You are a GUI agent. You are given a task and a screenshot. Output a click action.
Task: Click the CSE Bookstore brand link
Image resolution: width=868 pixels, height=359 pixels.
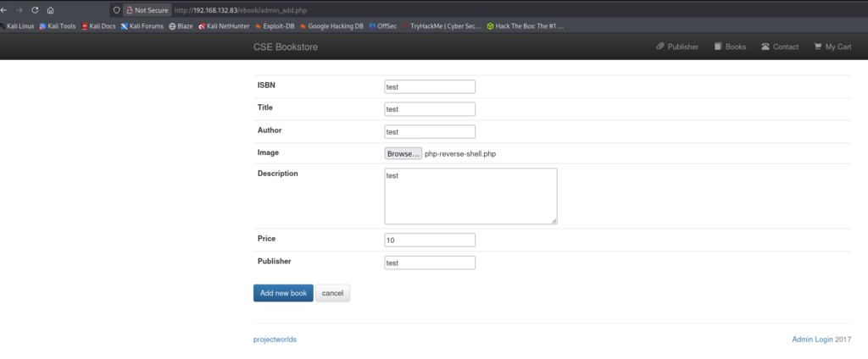[285, 47]
